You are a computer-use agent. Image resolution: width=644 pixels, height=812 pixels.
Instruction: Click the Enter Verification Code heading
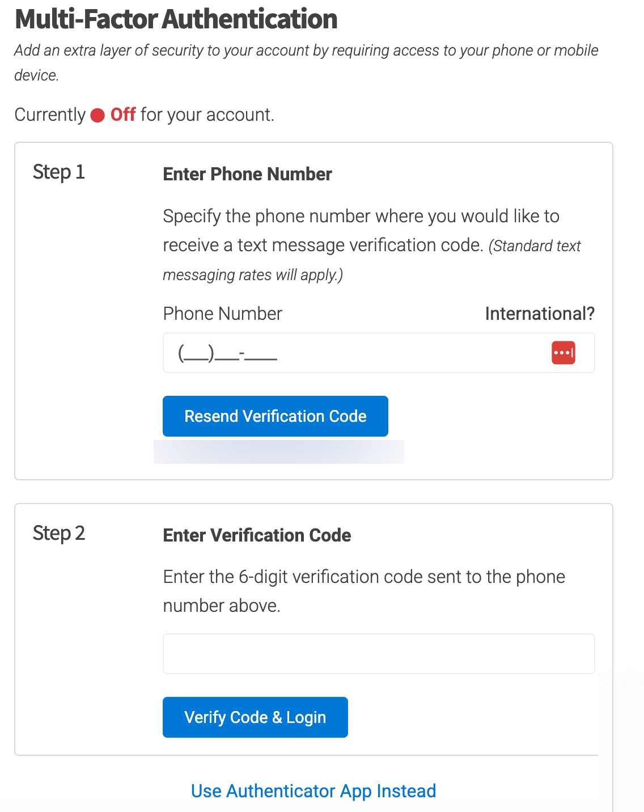(257, 535)
